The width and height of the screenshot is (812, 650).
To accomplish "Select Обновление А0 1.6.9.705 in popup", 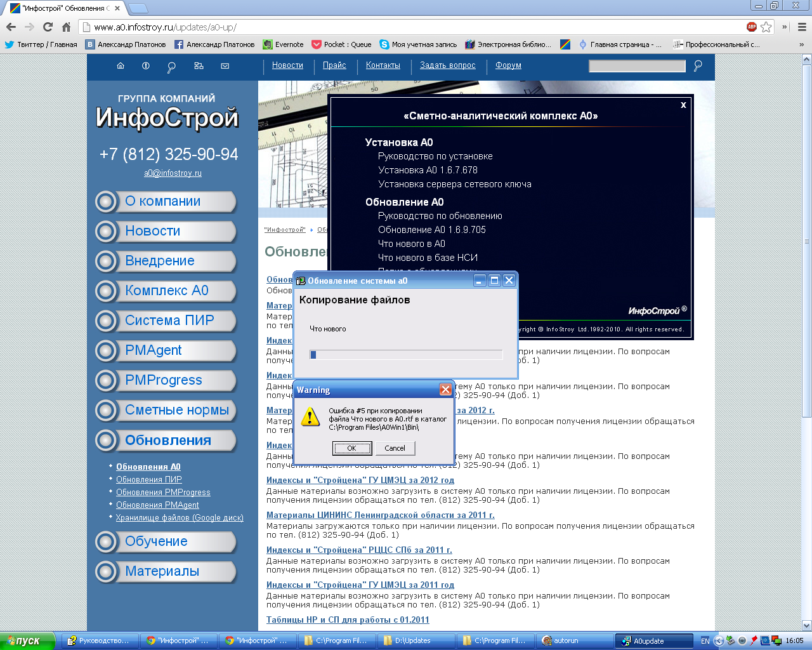I will point(432,230).
